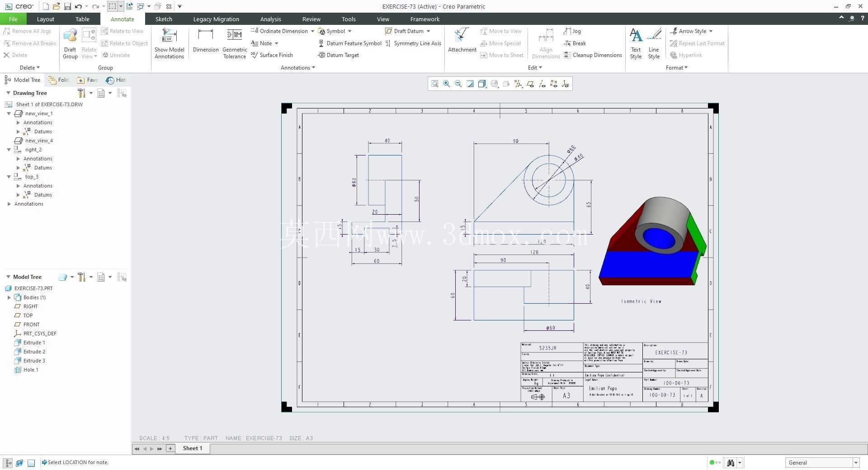The height and width of the screenshot is (470, 868).
Task: Expand Annotations node at bottom of Drawing Tree
Action: pos(9,204)
